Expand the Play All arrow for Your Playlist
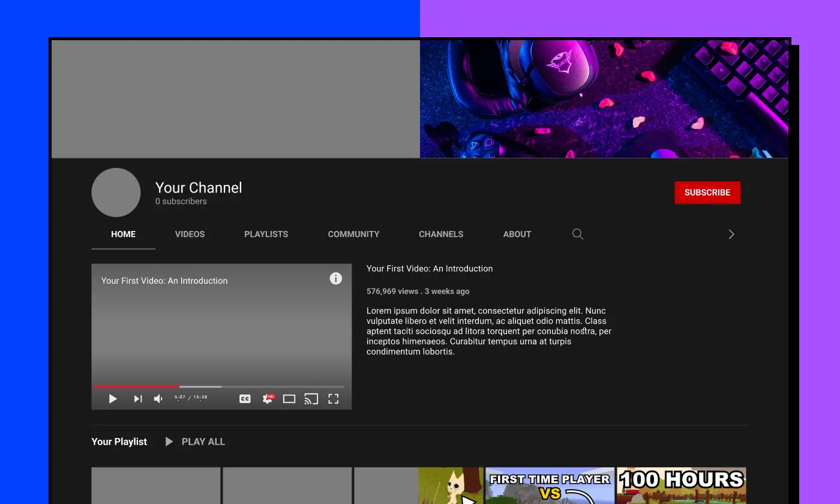 [169, 442]
